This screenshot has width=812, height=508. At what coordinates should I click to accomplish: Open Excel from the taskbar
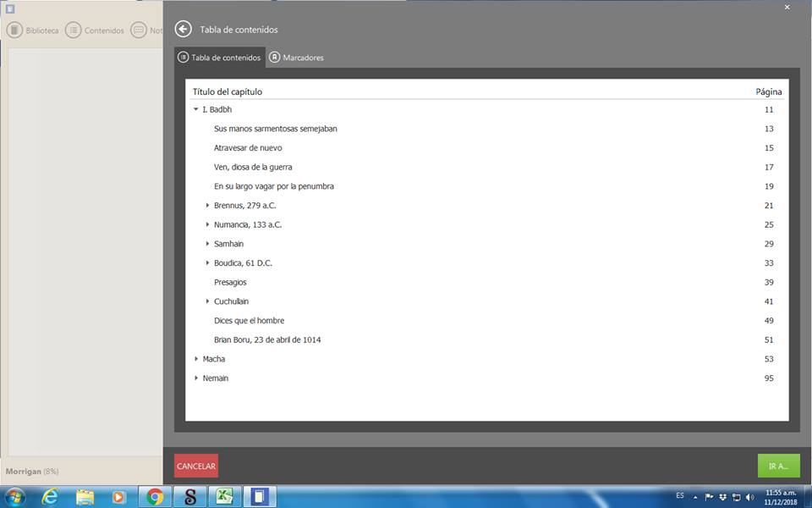tap(225, 497)
